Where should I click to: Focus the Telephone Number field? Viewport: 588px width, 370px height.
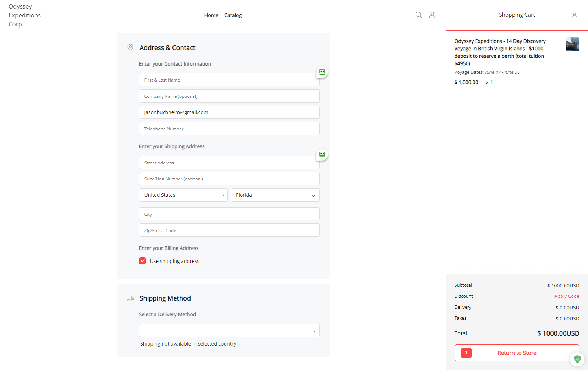click(229, 129)
